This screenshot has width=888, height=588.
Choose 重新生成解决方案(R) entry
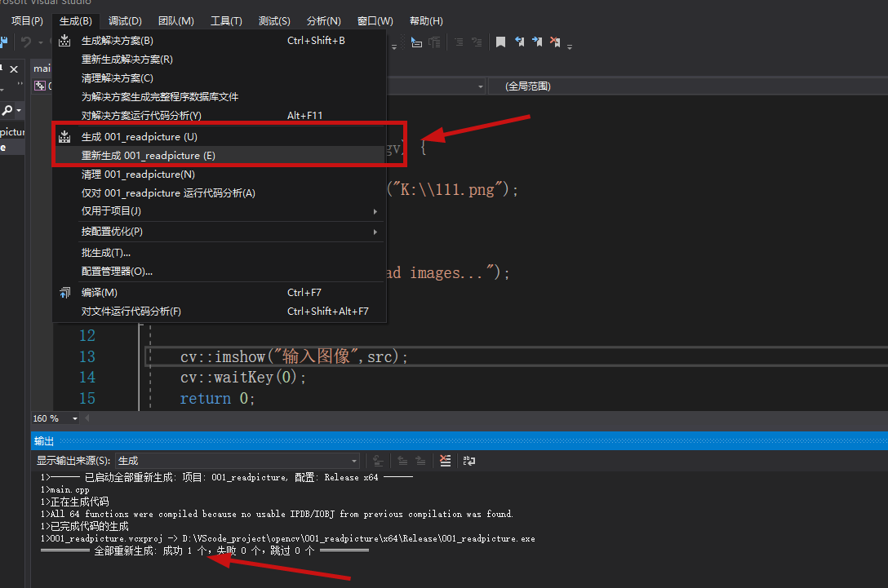tap(220, 60)
